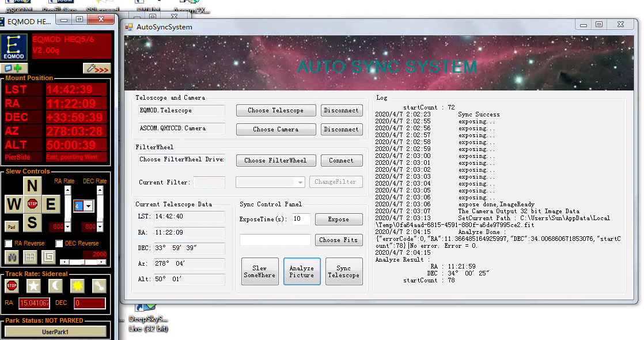Viewport: 644px width, 340px height.
Task: Click the EQMOD logo icon
Action: (15, 47)
